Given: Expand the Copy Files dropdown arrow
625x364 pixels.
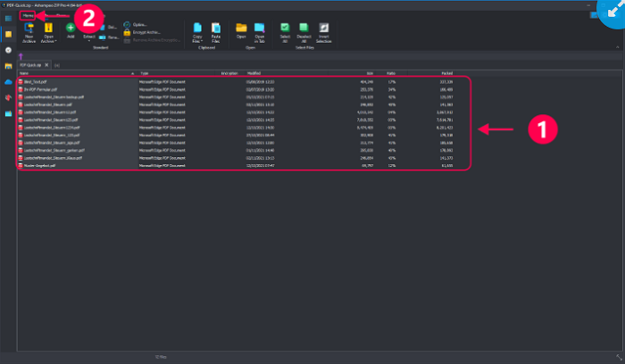Looking at the screenshot, I should pos(202,41).
